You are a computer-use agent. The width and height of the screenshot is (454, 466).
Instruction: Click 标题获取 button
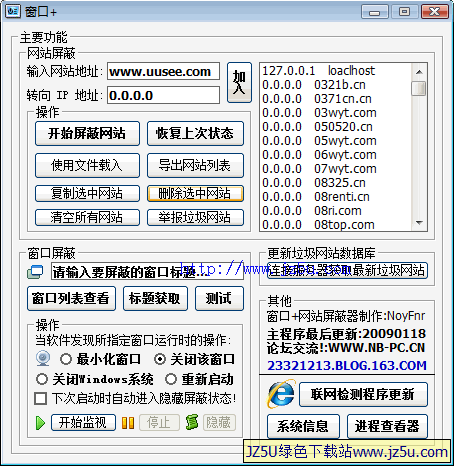(x=155, y=298)
